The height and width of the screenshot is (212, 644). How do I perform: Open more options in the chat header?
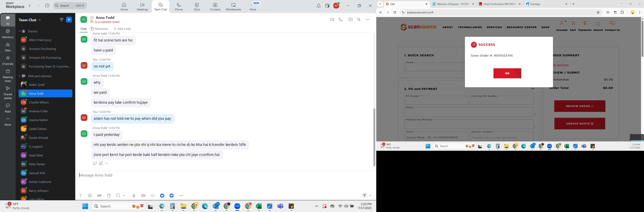[368, 19]
